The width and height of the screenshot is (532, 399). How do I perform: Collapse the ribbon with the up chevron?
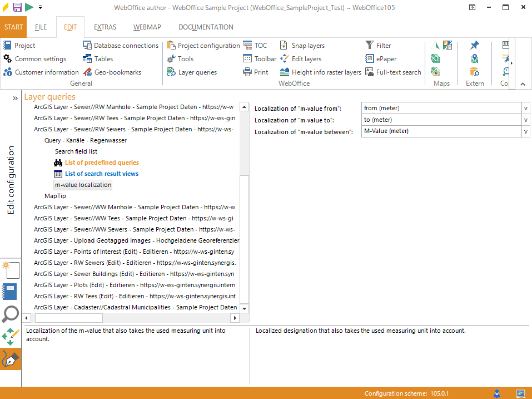click(x=523, y=83)
